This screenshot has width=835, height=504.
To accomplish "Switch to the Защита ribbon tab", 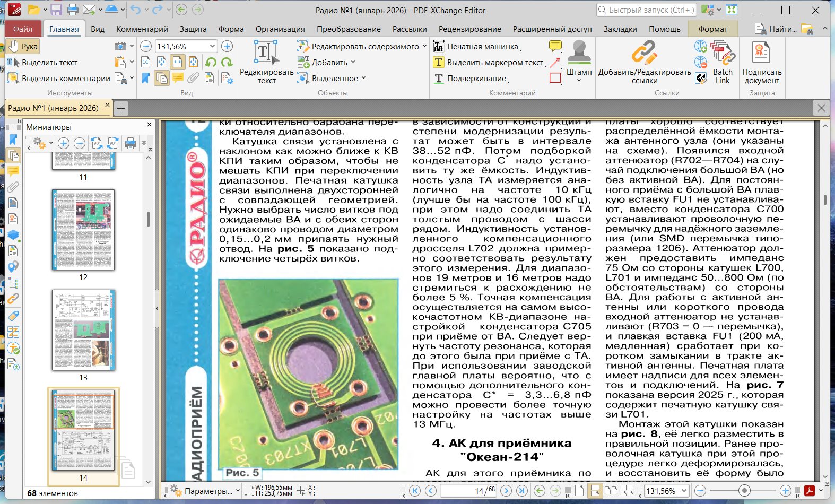I will pyautogui.click(x=193, y=29).
